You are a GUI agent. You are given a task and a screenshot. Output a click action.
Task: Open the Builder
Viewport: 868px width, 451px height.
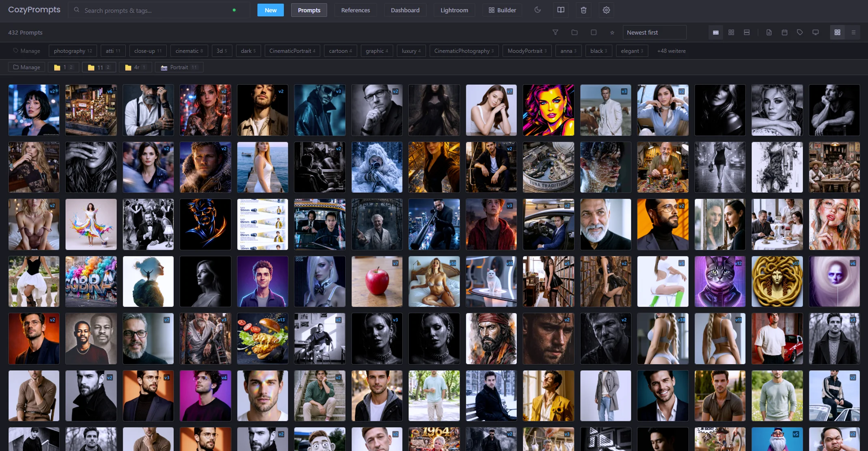[502, 10]
